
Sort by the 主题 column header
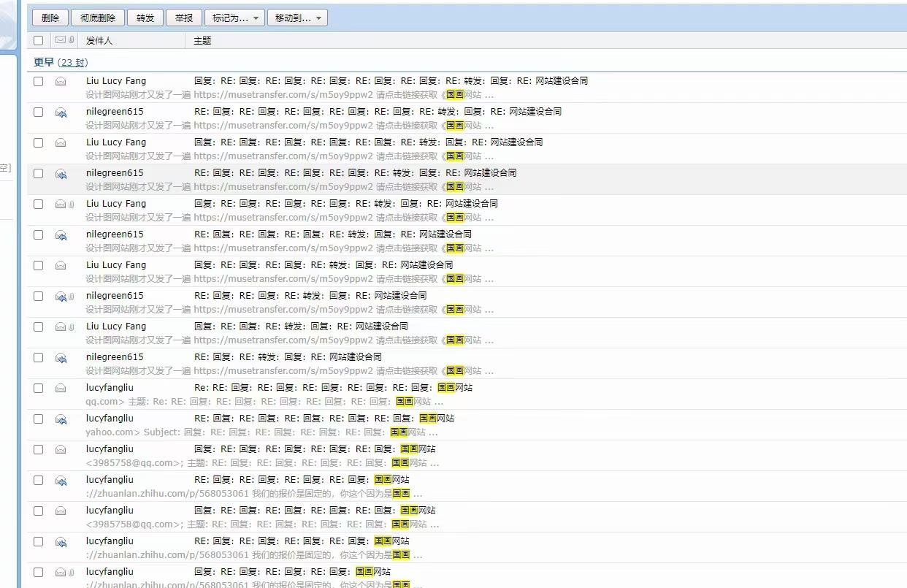(x=202, y=41)
